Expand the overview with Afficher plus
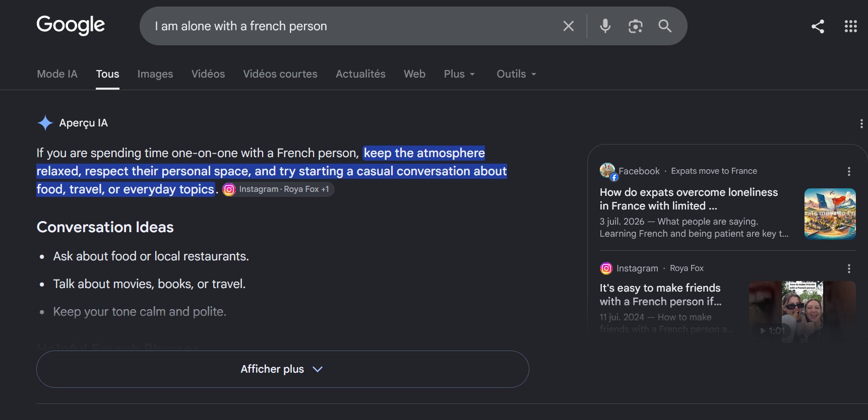Viewport: 868px width, 420px height. tap(282, 369)
